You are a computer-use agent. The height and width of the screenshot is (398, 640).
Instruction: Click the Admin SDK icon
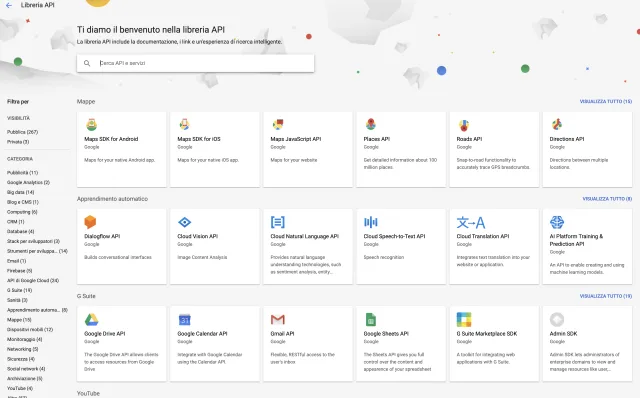557,319
